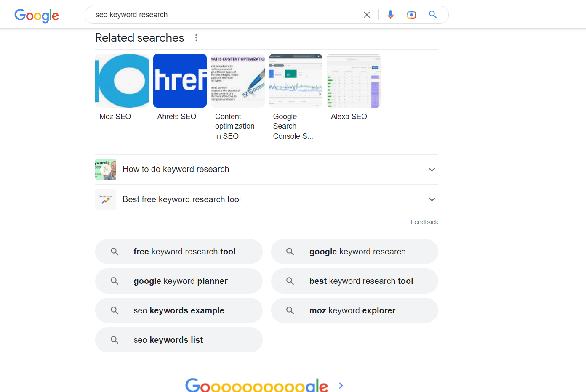Start voice search with microphone icon

(390, 15)
